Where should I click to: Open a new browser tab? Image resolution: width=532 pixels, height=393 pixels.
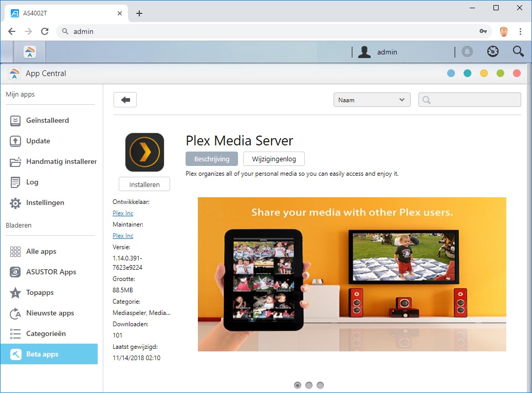139,13
